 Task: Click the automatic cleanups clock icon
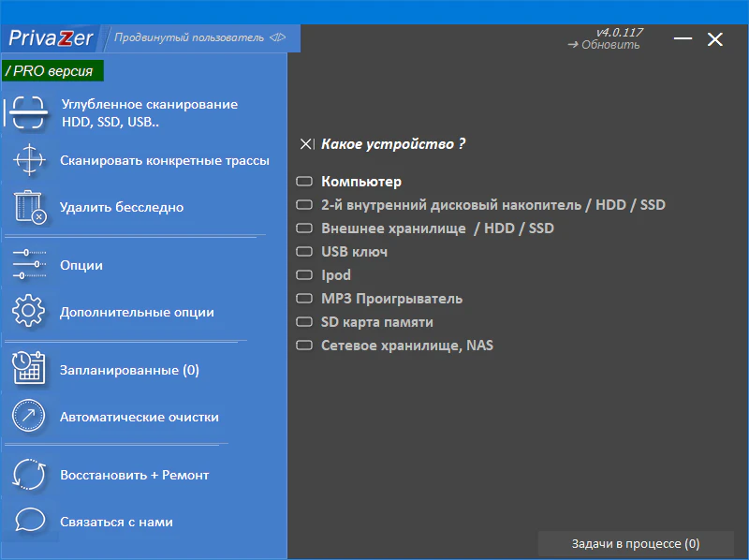(29, 417)
